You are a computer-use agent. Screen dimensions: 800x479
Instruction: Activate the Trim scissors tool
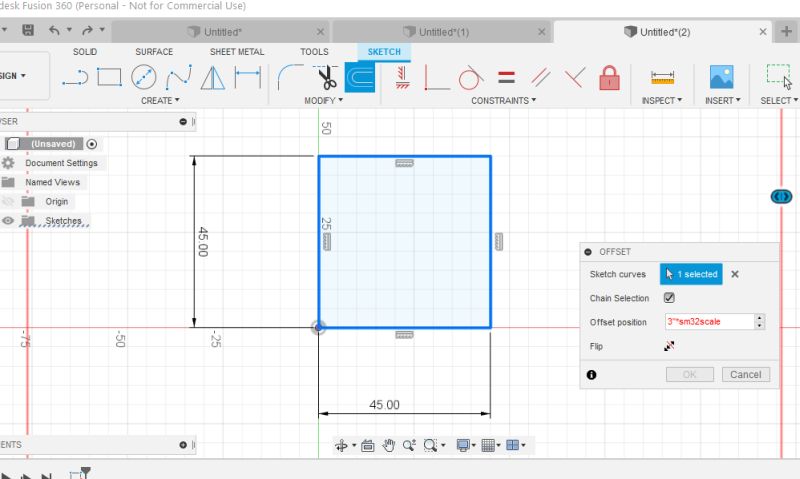[x=325, y=77]
